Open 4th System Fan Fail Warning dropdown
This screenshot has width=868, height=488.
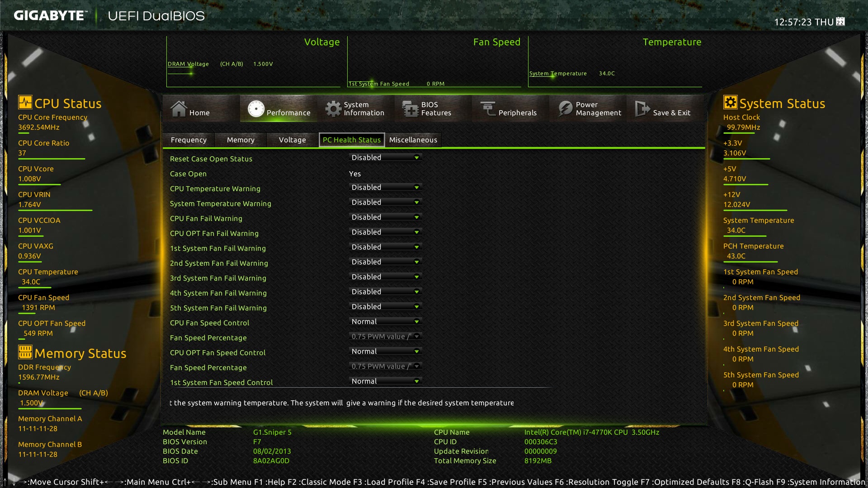tap(386, 291)
